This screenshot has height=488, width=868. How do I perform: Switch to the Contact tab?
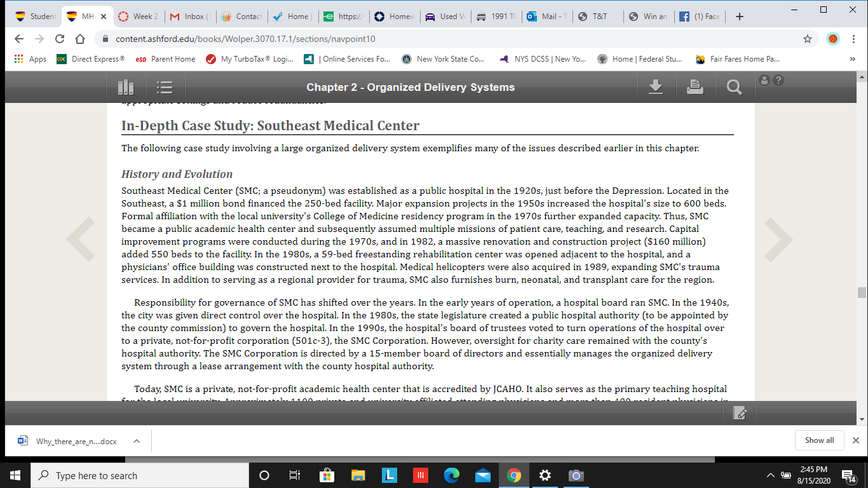tap(242, 17)
